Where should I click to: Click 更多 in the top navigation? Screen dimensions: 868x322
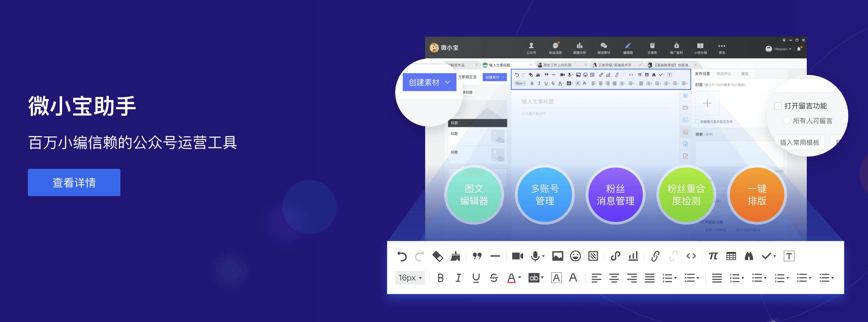(722, 48)
